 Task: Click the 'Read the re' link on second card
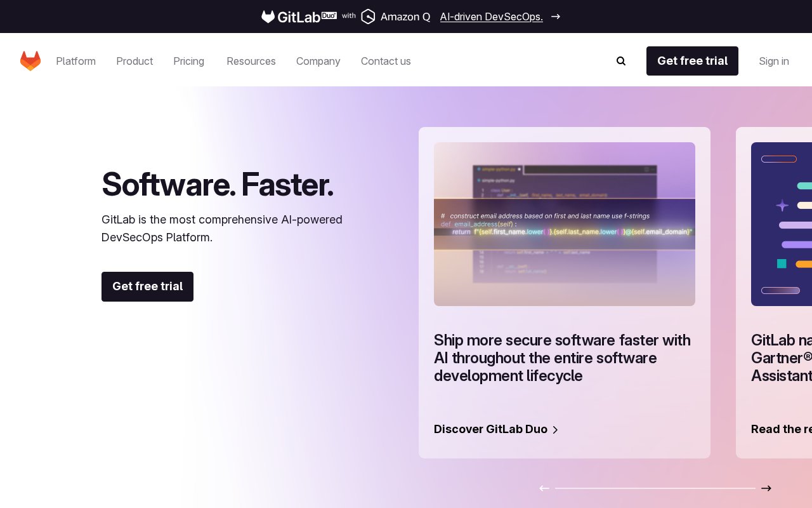[x=782, y=429]
